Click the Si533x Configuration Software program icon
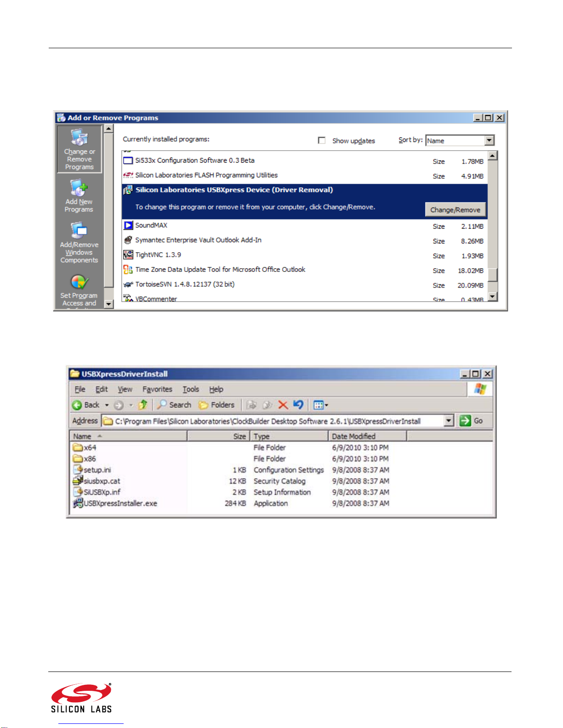The image size is (563, 728). coord(128,161)
